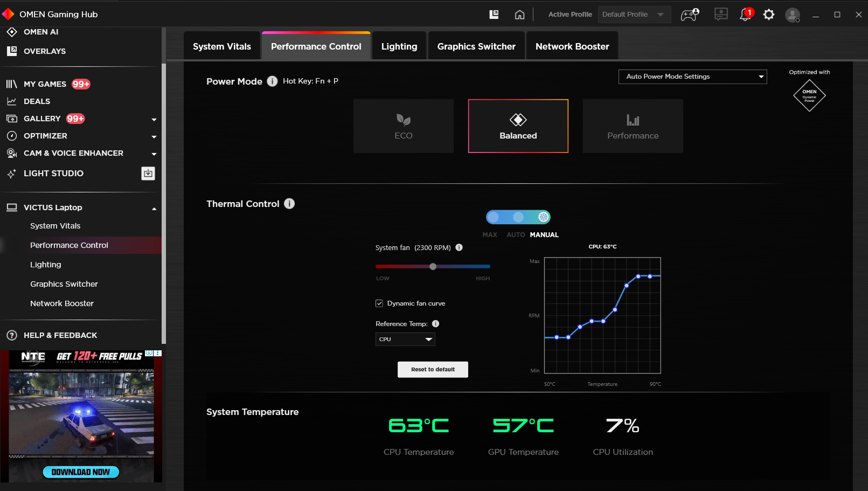The image size is (868, 491).
Task: Open HELP & FEEDBACK
Action: click(x=60, y=335)
